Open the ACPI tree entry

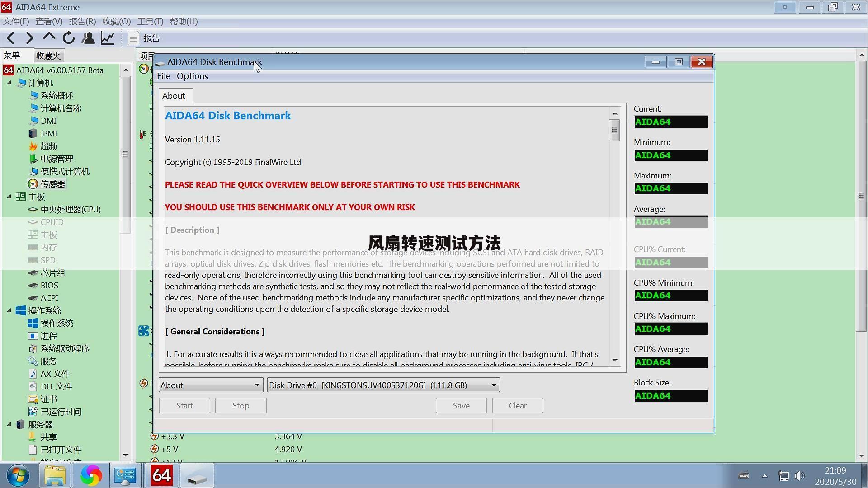tap(49, 298)
